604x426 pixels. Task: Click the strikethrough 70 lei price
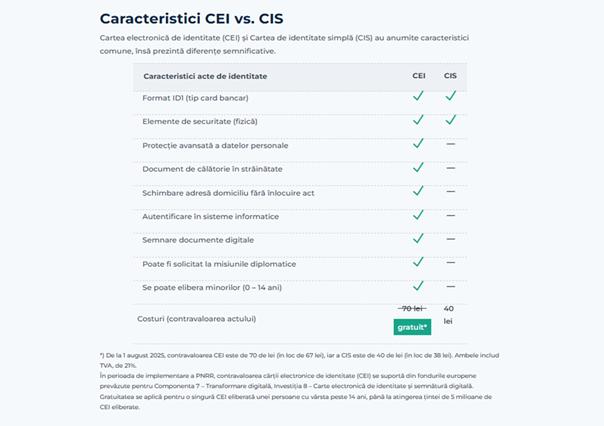(412, 308)
